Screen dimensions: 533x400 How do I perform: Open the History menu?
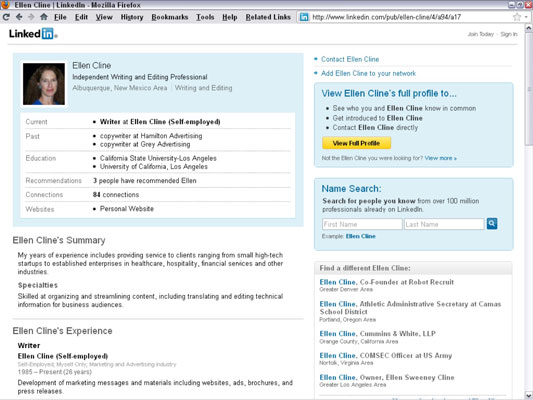click(x=132, y=17)
